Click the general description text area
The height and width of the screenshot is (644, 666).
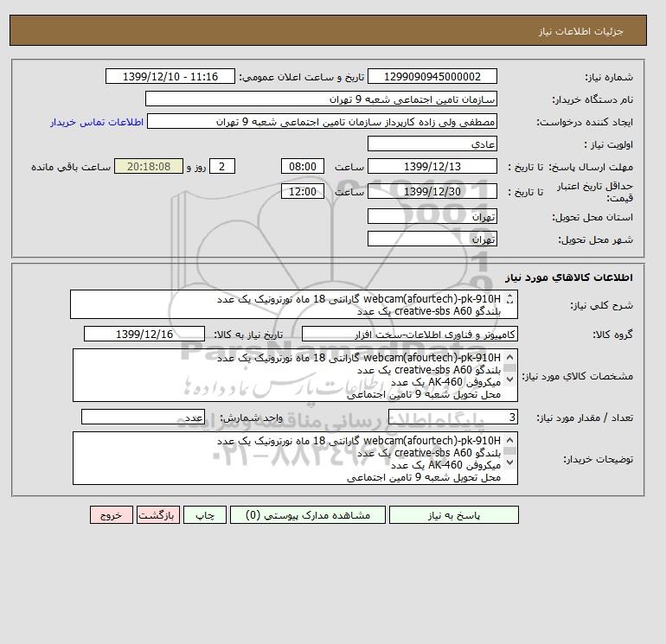294,304
